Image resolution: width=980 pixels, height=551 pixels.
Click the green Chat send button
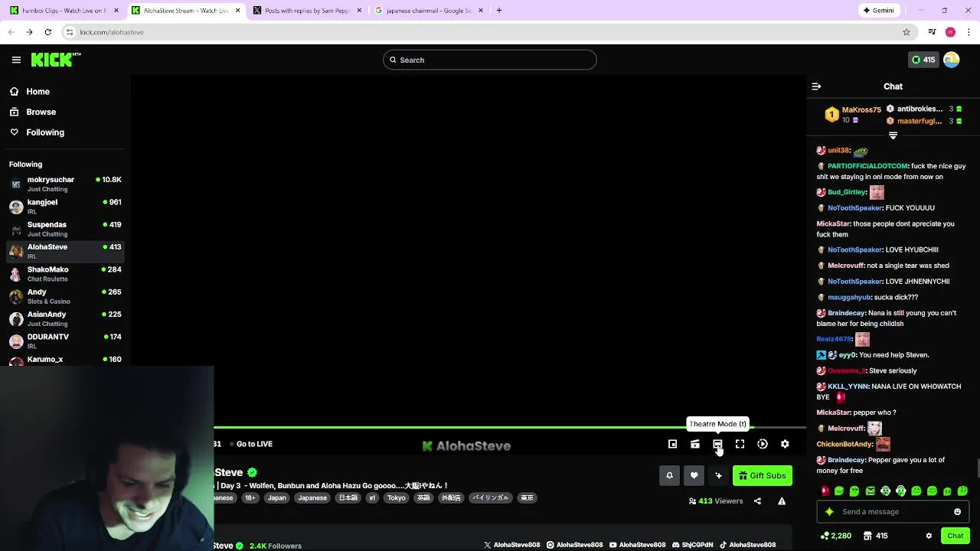pos(955,536)
